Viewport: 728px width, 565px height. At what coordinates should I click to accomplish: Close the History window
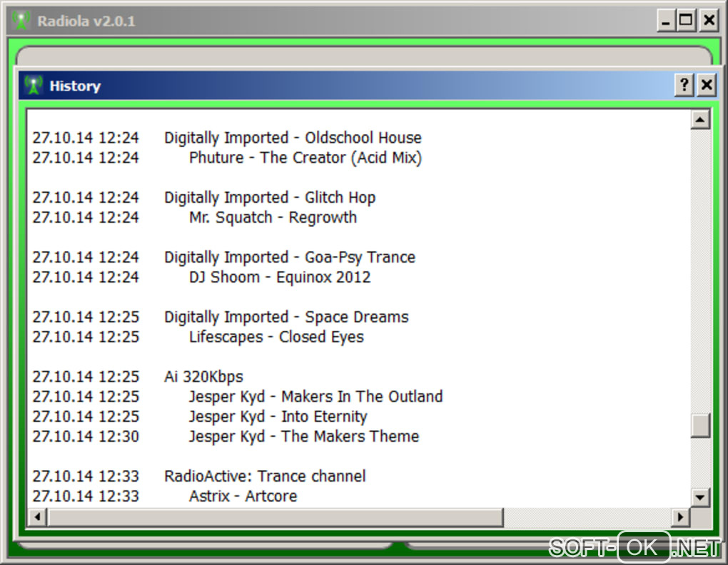click(x=707, y=85)
